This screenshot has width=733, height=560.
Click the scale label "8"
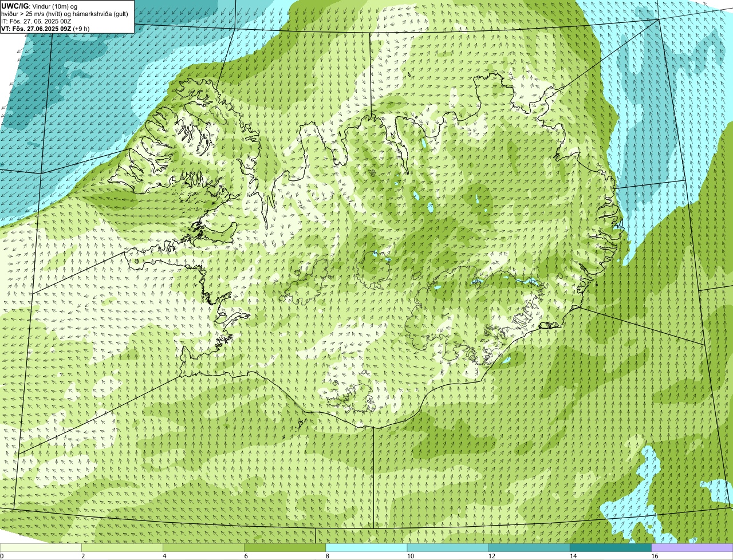pyautogui.click(x=327, y=556)
